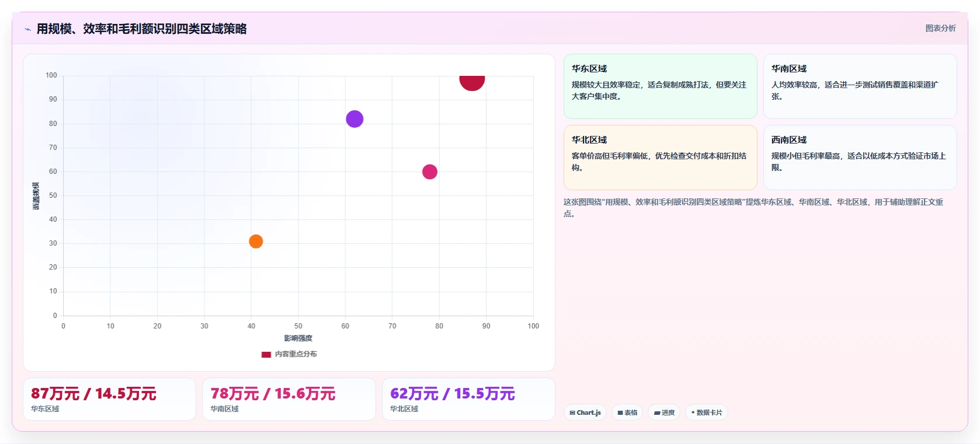Click the 华南区域 label under 78万元
Viewport: 980px width, 444px height.
click(x=224, y=409)
